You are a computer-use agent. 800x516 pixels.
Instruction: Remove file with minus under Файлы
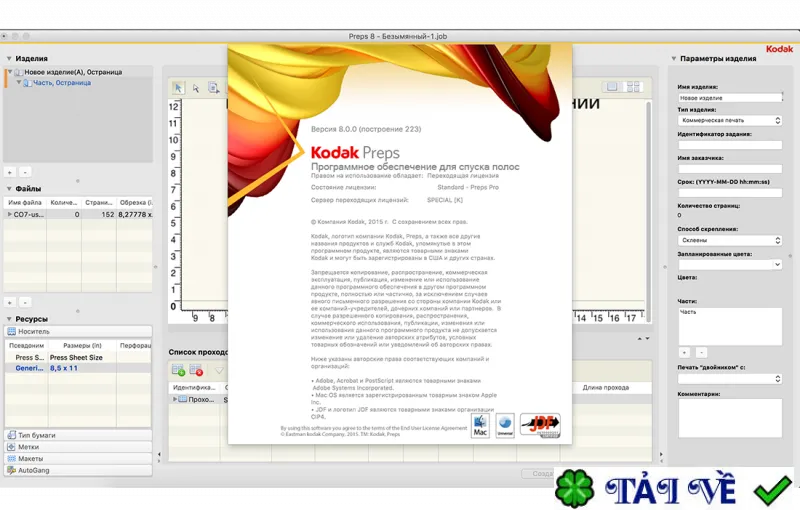tap(25, 302)
